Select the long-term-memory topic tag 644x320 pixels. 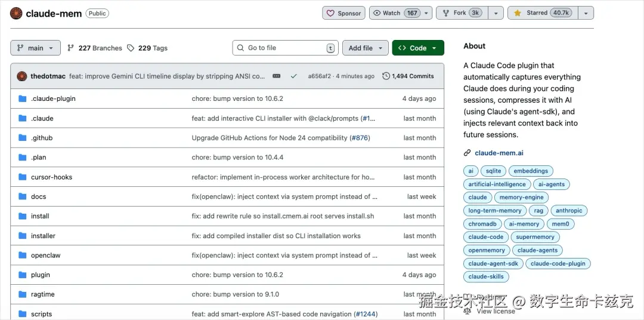[495, 211]
